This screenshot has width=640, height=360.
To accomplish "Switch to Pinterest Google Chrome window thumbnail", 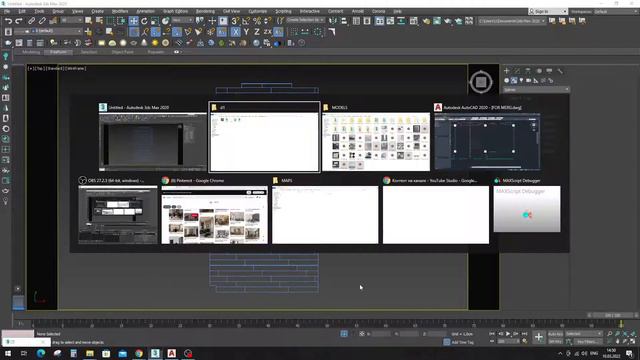I will tap(215, 211).
